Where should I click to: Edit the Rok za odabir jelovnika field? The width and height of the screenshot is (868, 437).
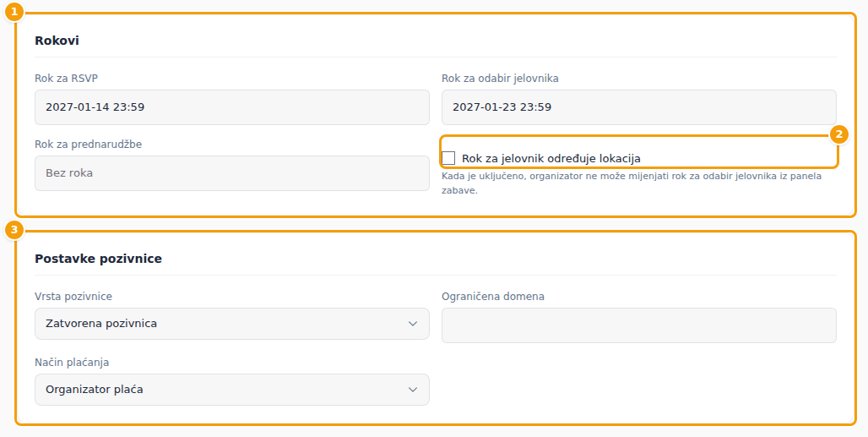(639, 107)
